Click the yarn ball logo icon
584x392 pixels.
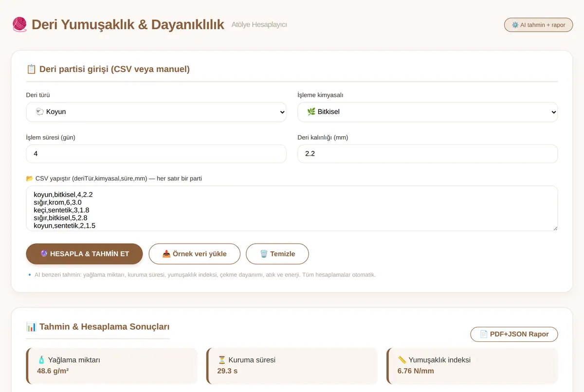[19, 24]
